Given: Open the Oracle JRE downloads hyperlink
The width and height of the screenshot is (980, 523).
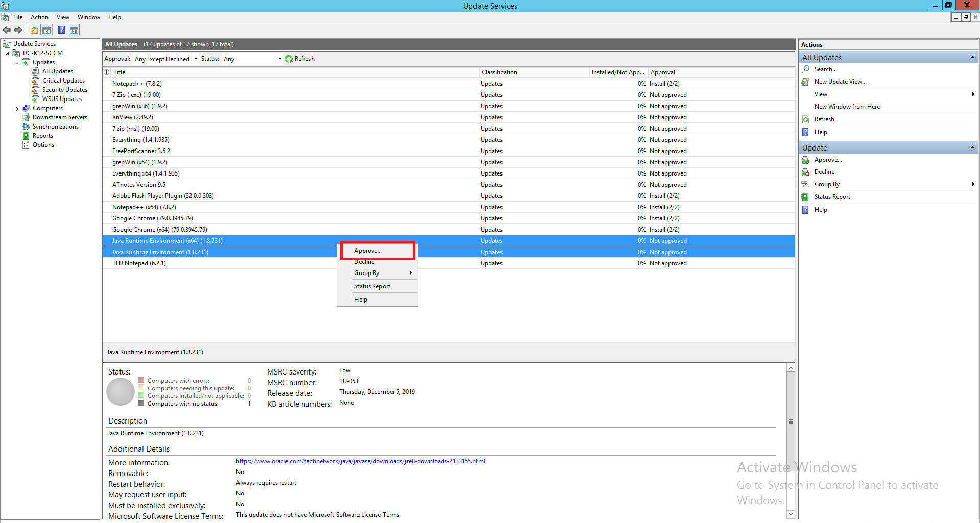Looking at the screenshot, I should tap(360, 461).
